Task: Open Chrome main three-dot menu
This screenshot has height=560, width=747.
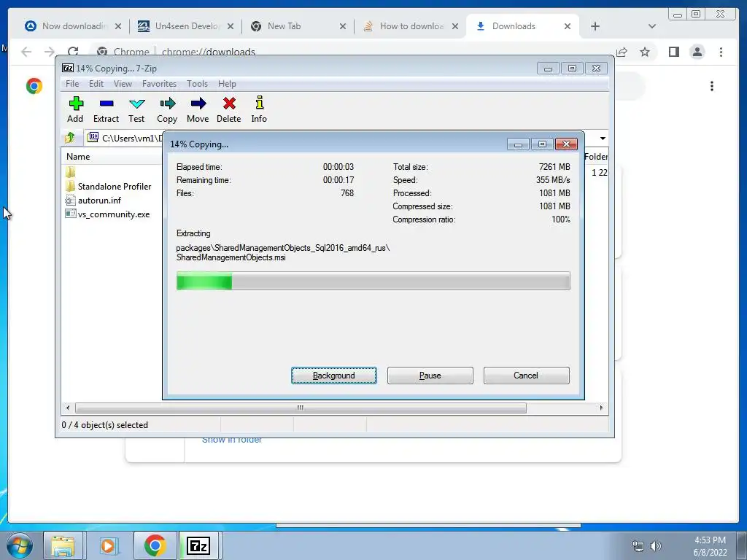Action: click(x=721, y=52)
